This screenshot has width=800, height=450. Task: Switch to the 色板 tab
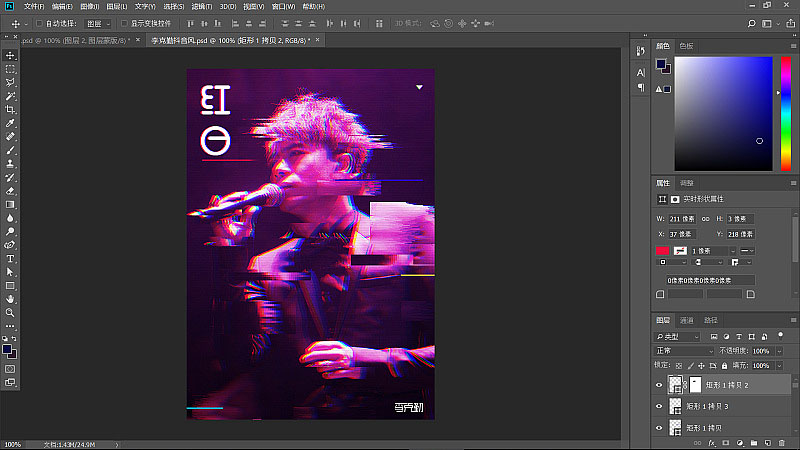[686, 46]
